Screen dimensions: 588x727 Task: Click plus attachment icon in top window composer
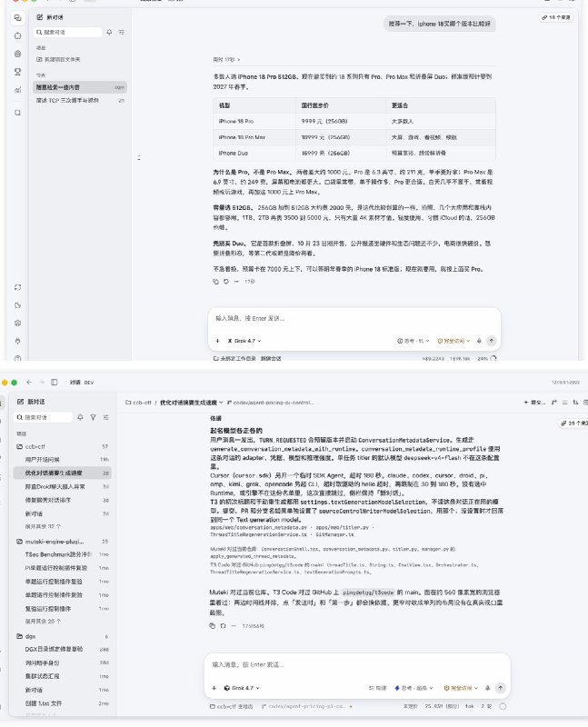pos(217,341)
